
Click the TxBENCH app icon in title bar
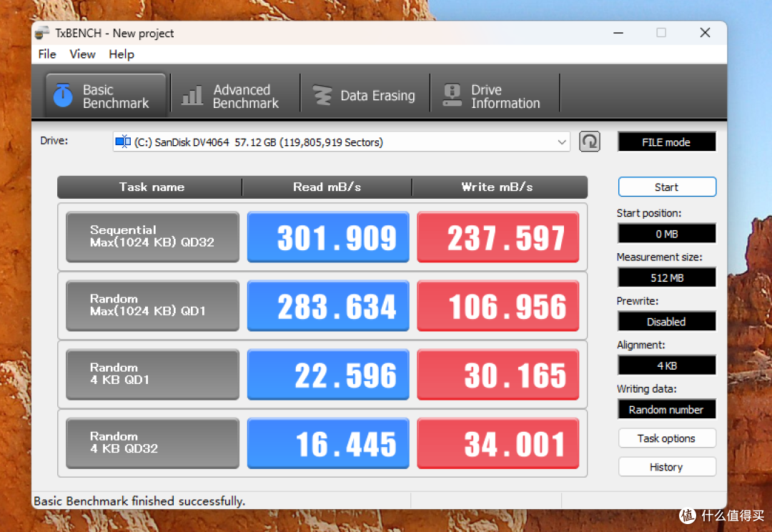coord(42,32)
